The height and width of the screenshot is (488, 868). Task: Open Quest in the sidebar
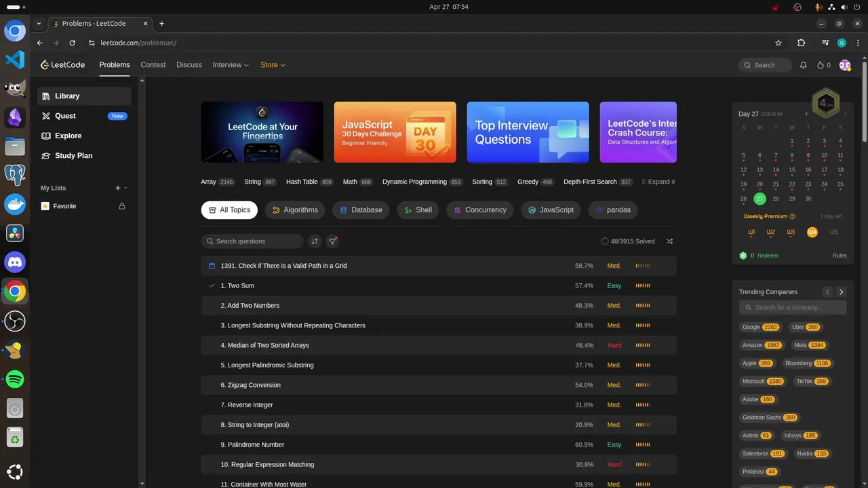[84, 116]
